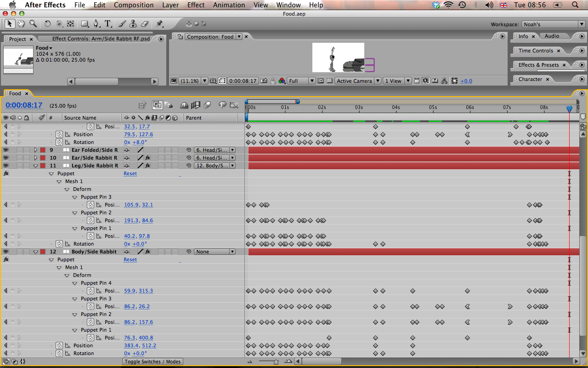The image size is (588, 368).
Task: Select the Horizontal Type tool
Action: point(108,23)
